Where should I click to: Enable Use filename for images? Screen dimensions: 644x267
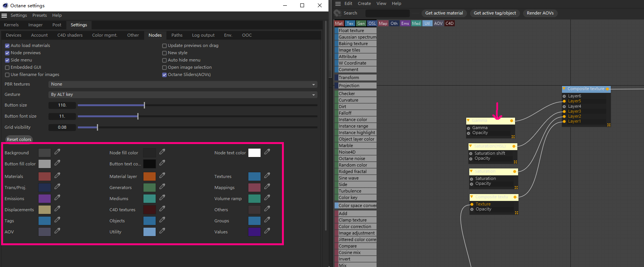point(7,75)
